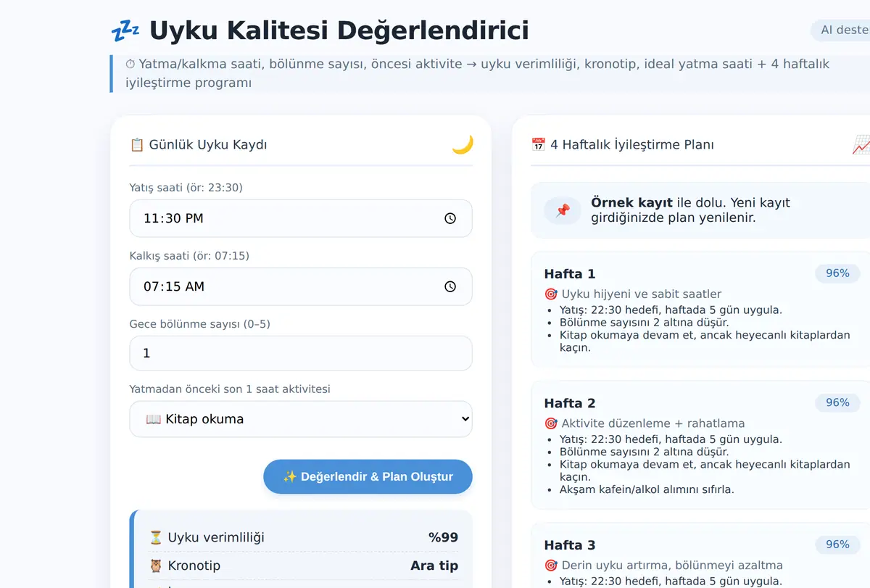Click the target icon under Hafta 1
Screen dimensions: 870x588
(x=551, y=294)
